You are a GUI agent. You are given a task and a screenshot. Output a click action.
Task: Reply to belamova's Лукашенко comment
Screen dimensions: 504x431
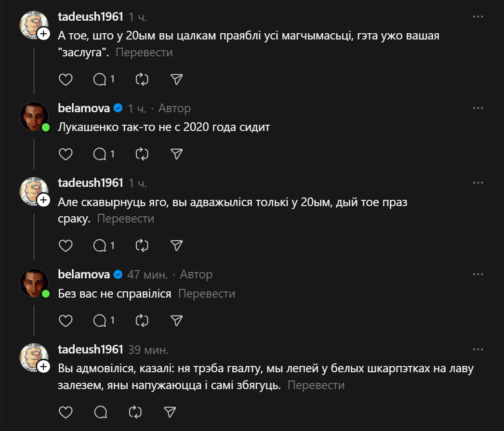click(100, 154)
